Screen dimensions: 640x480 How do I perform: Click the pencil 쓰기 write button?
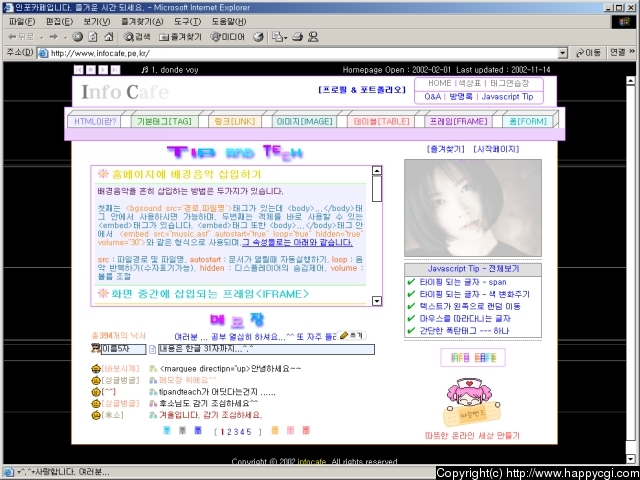tap(351, 335)
